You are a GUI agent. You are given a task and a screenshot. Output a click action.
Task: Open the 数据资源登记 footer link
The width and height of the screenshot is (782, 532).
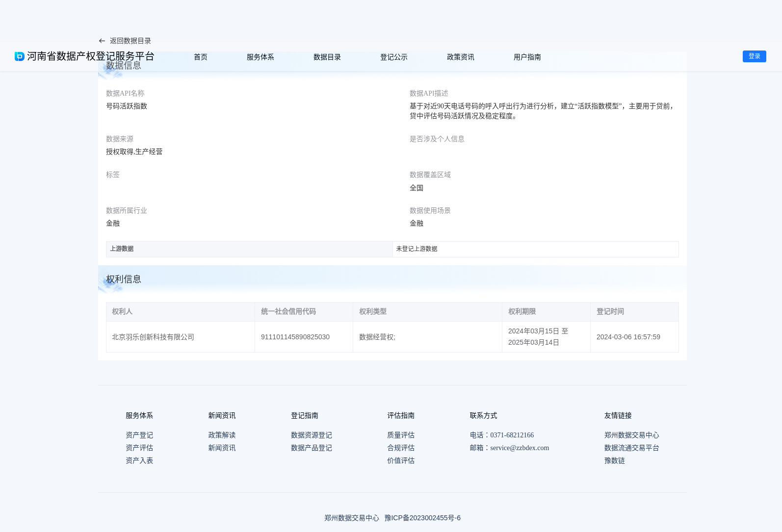(312, 435)
